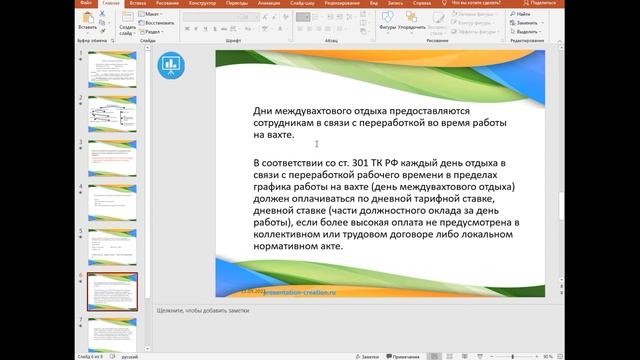Select slide 7 thumbnail
Image resolution: width=640 pixels, height=360 pixels.
[112, 335]
